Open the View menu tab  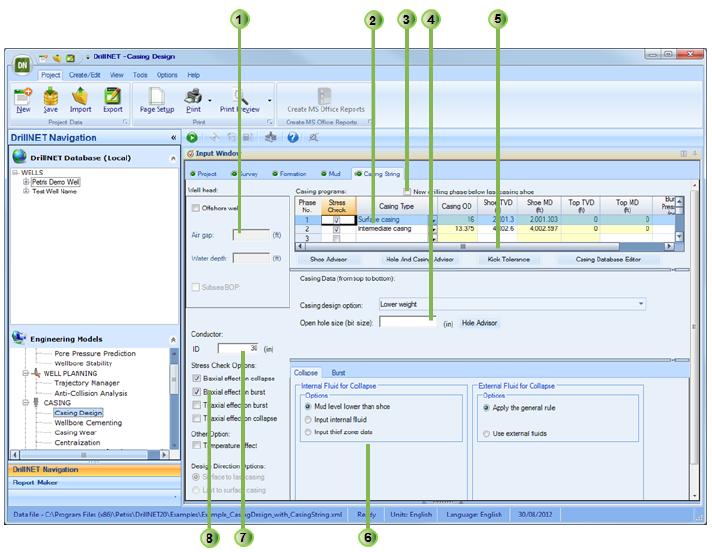(117, 75)
